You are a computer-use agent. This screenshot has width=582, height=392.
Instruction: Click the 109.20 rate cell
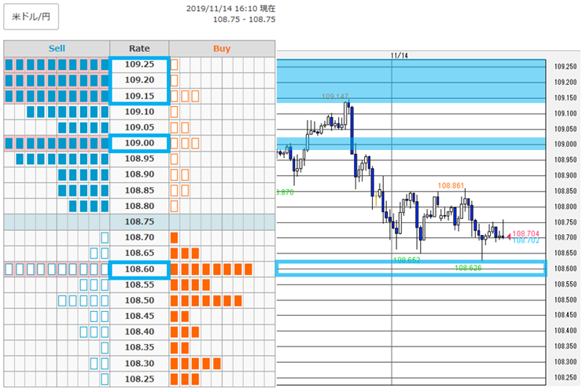coord(139,79)
